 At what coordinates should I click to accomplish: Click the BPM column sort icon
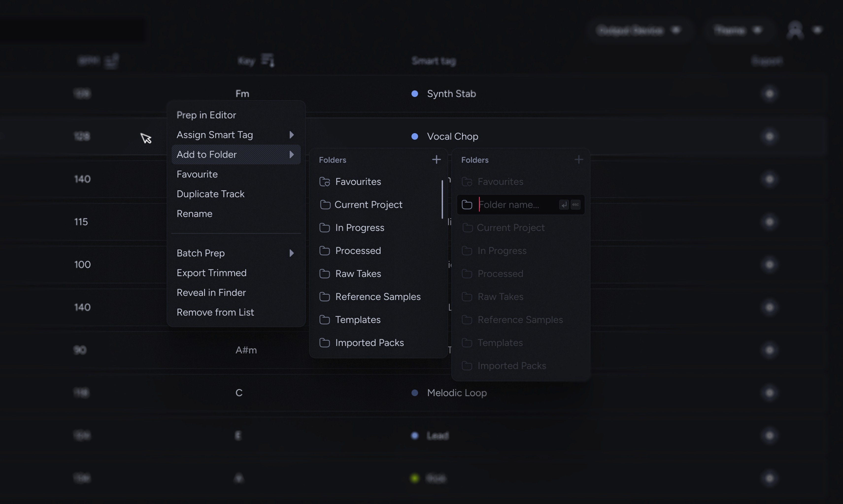click(111, 61)
